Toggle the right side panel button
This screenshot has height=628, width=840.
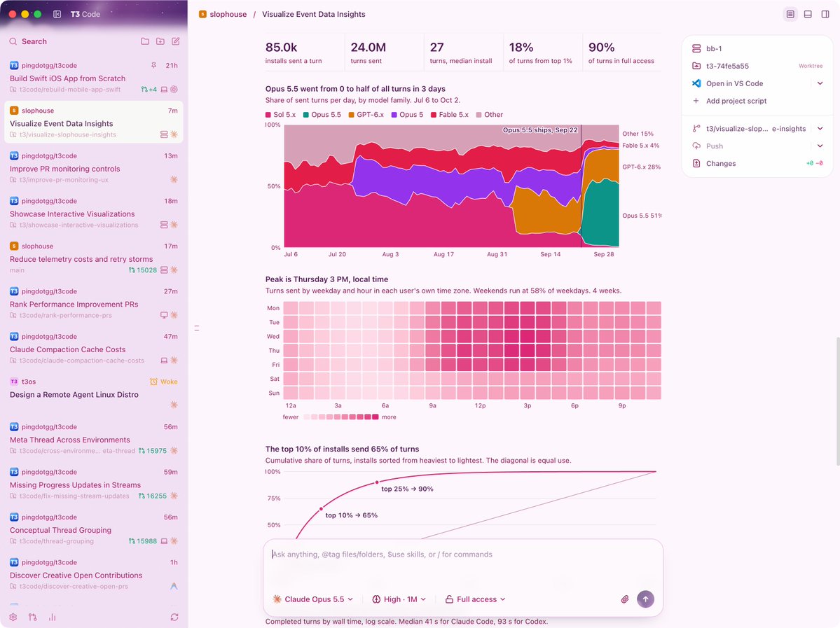(825, 15)
